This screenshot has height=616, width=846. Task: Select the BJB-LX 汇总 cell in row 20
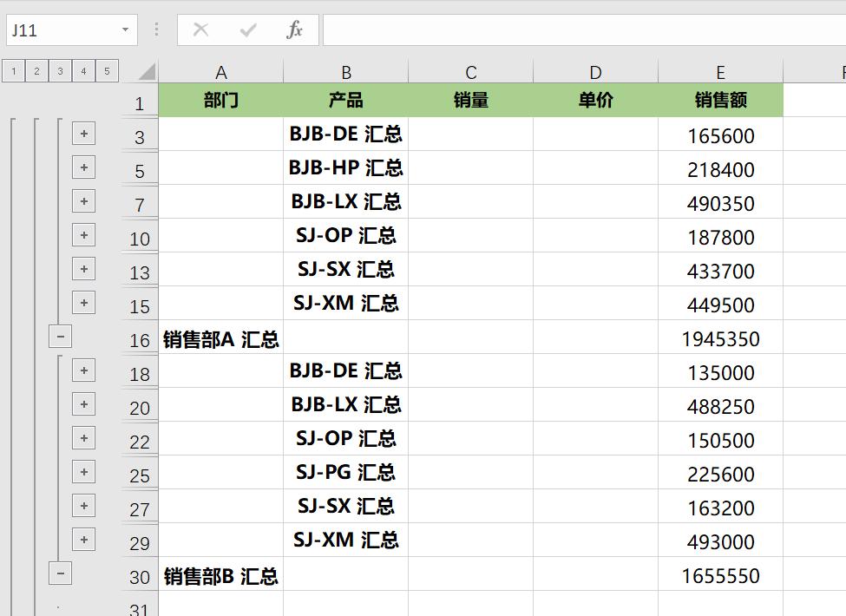(x=346, y=404)
